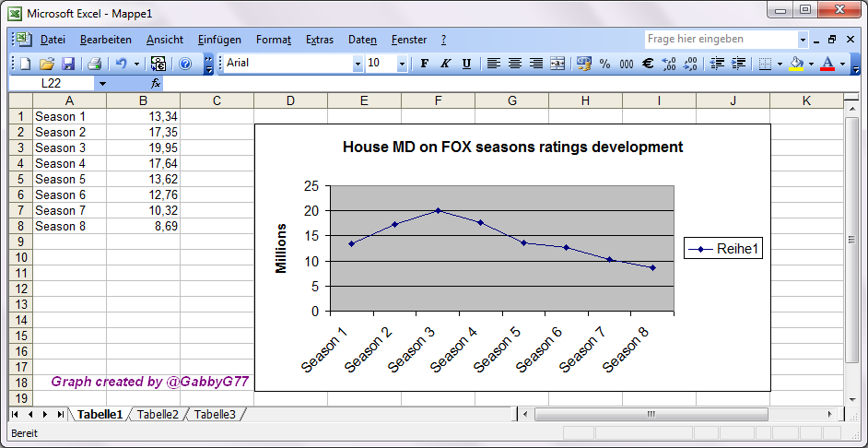Screen dimensions: 868x448
Task: Open a file with the folder icon
Action: pos(46,64)
